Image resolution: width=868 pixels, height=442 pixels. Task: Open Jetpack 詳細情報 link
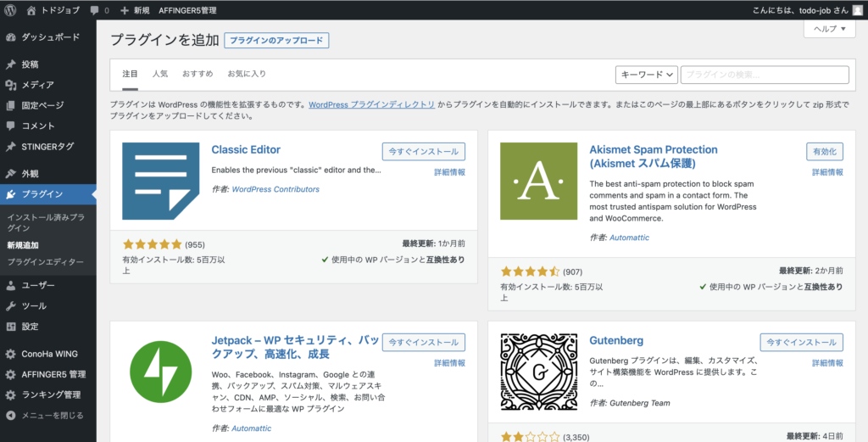pyautogui.click(x=449, y=363)
